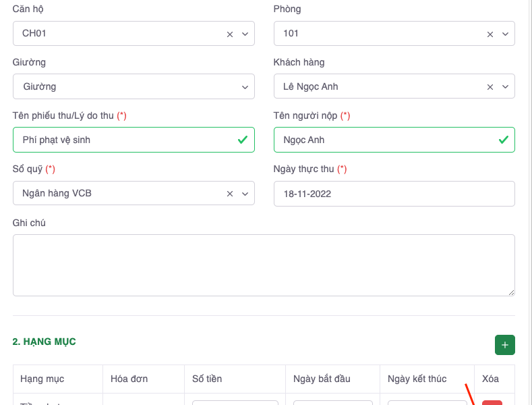Image resolution: width=532 pixels, height=405 pixels.
Task: Clear the Ngân hàng VCB fund selection
Action: pos(229,194)
